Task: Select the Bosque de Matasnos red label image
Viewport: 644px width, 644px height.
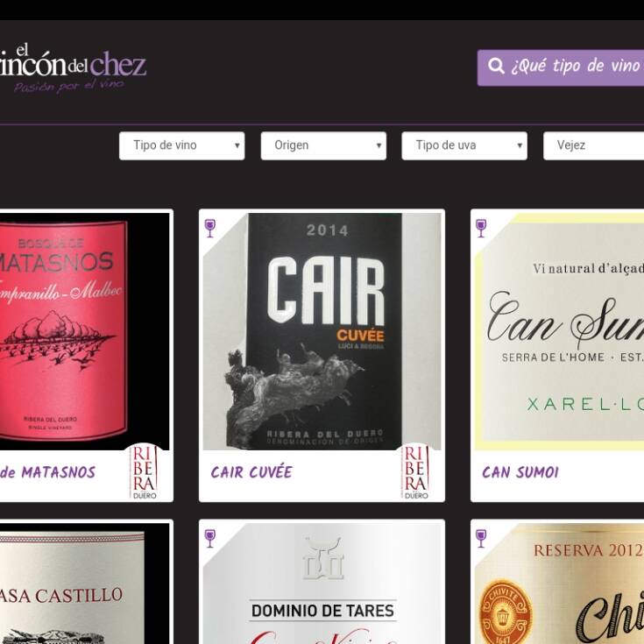Action: coord(85,331)
